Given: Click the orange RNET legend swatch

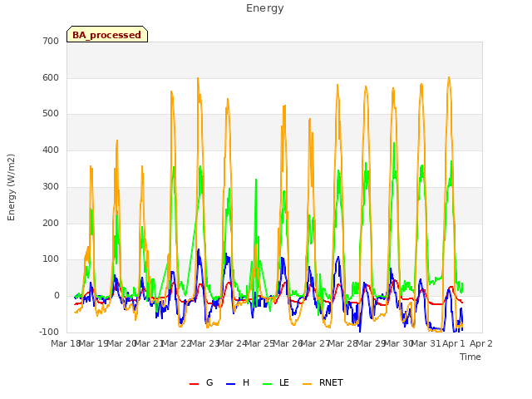Looking at the screenshot, I should pos(307,384).
